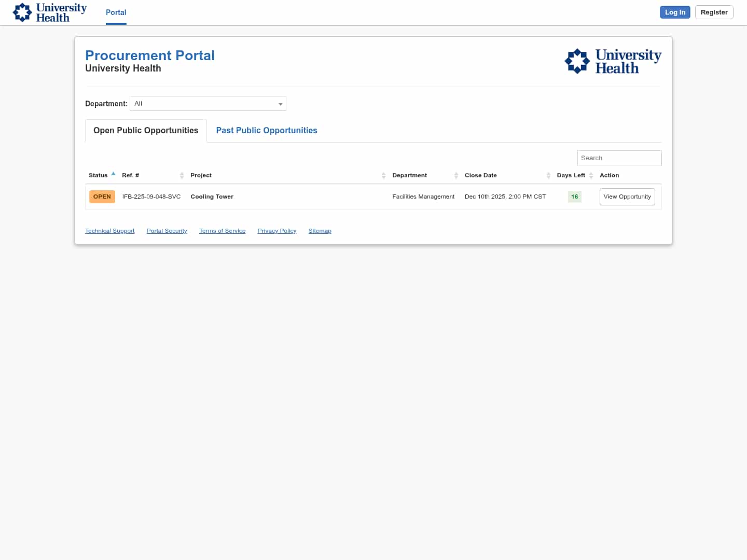Image resolution: width=747 pixels, height=560 pixels.
Task: Click the dropdown arrow next to All
Action: tap(280, 104)
